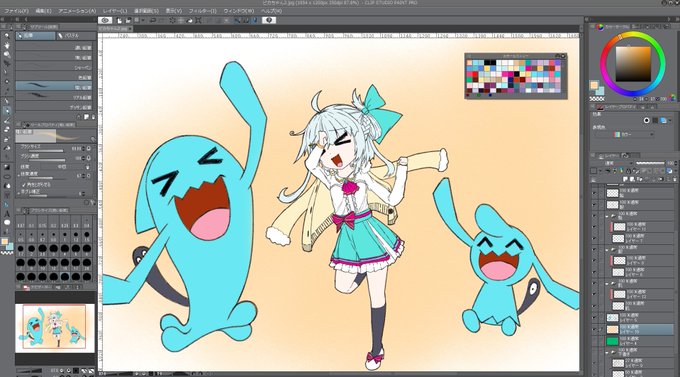Switch to the パステル sub tool tab
The image size is (680, 377).
click(x=75, y=36)
